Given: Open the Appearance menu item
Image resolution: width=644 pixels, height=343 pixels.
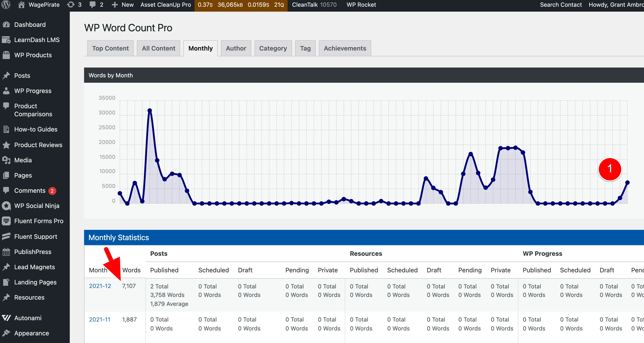Looking at the screenshot, I should (32, 333).
